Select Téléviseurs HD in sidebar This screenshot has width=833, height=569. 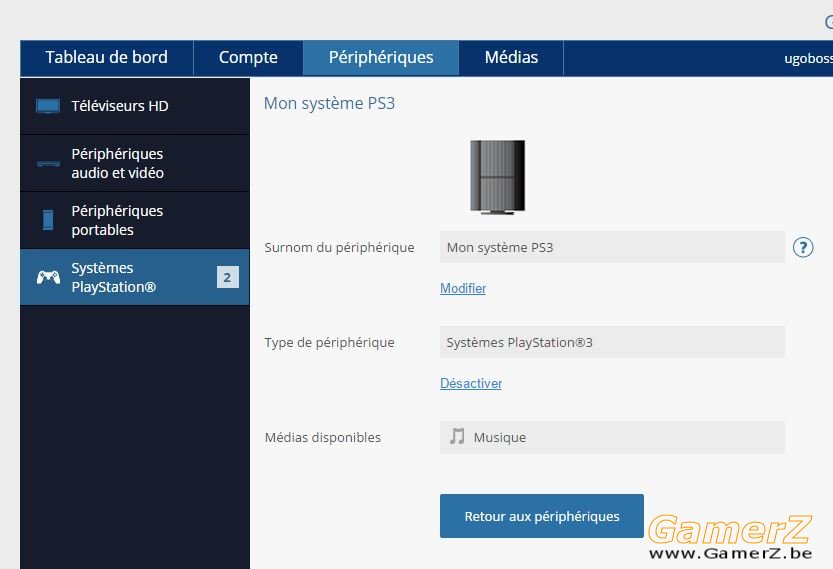coord(135,106)
